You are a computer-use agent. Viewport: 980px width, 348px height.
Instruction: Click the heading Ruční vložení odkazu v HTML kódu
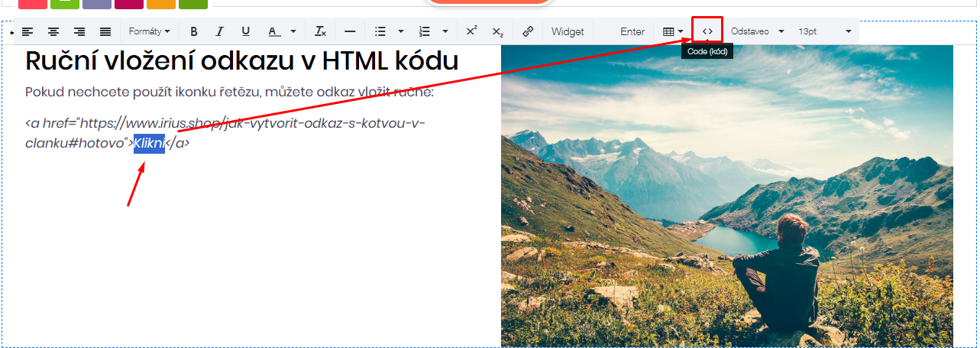click(x=241, y=61)
